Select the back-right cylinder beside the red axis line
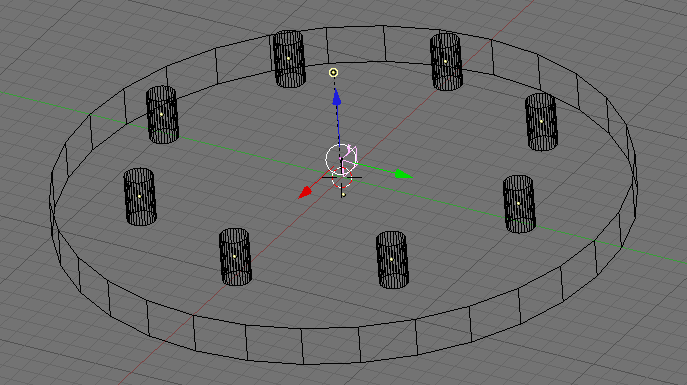Image resolution: width=687 pixels, height=385 pixels. [x=446, y=62]
